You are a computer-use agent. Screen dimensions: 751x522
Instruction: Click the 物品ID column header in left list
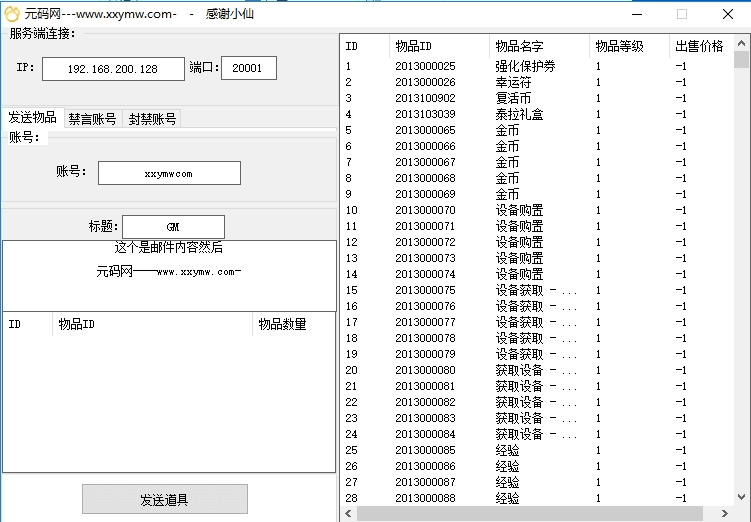coord(152,324)
